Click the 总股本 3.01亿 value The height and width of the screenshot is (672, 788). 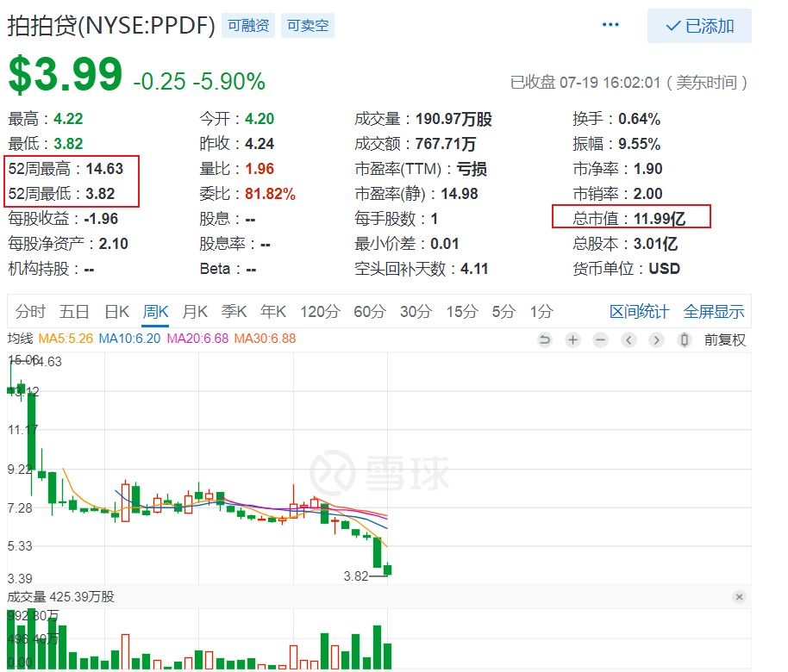point(655,244)
